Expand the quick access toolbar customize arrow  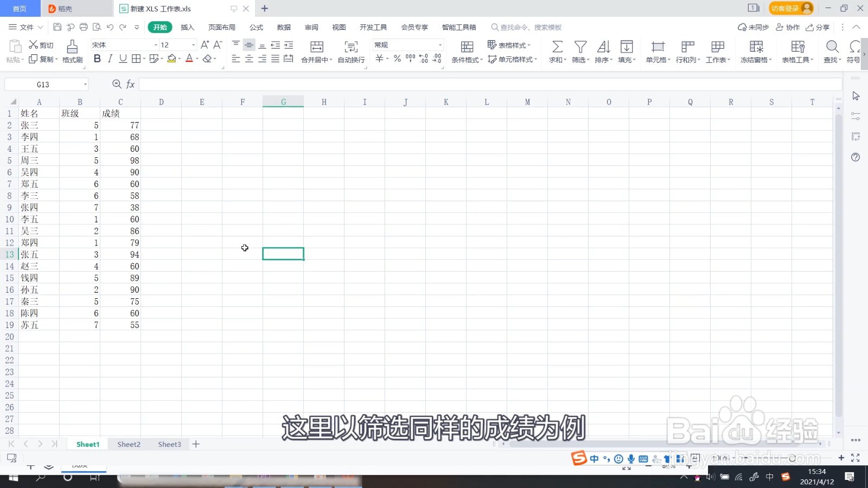137,27
